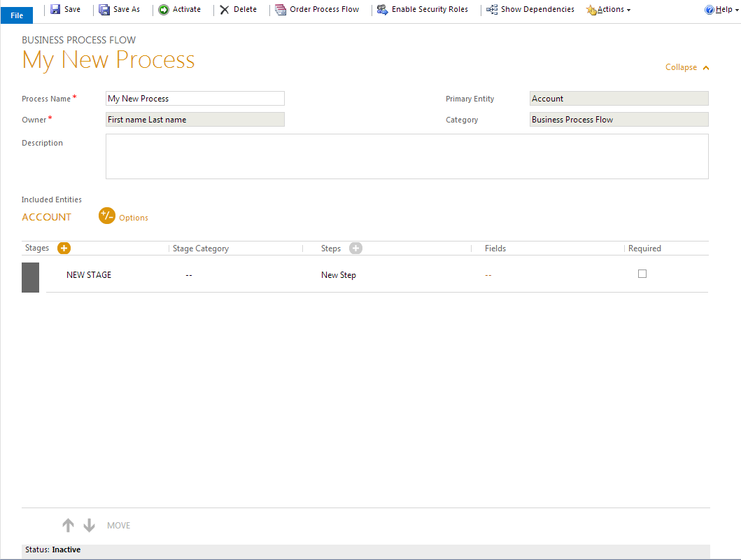Open the File menu tab

click(17, 15)
